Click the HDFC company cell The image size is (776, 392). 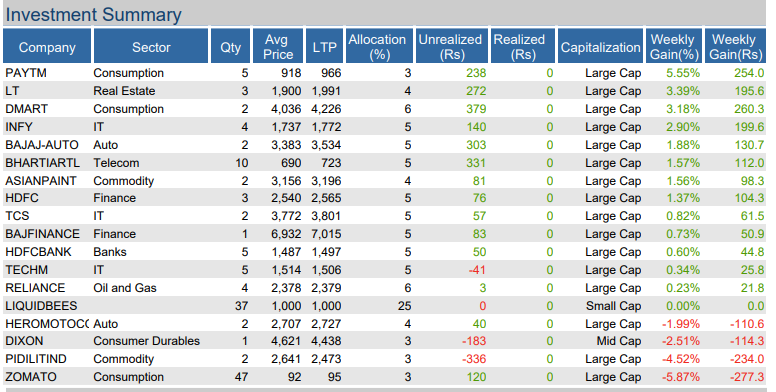click(x=22, y=198)
